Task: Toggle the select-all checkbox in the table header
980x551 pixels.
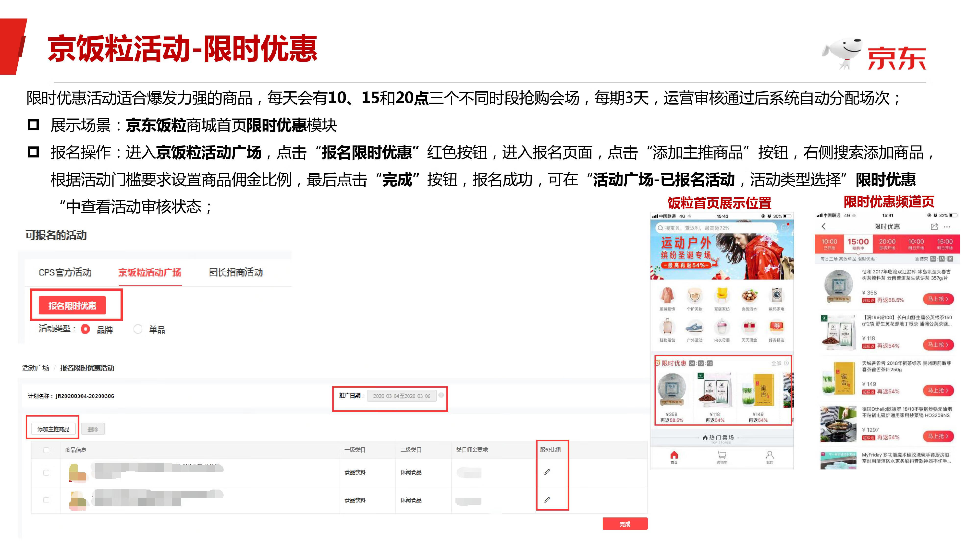Action: (x=46, y=450)
